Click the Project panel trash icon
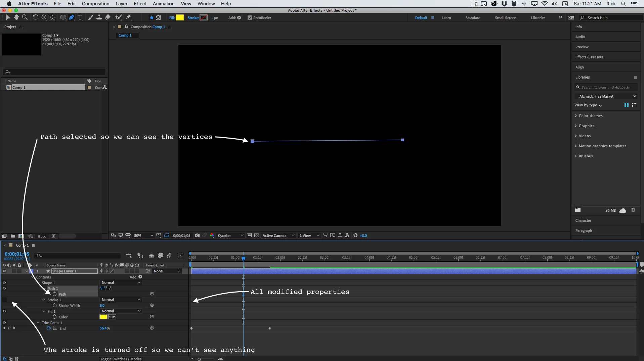This screenshot has width=644, height=361. 53,236
